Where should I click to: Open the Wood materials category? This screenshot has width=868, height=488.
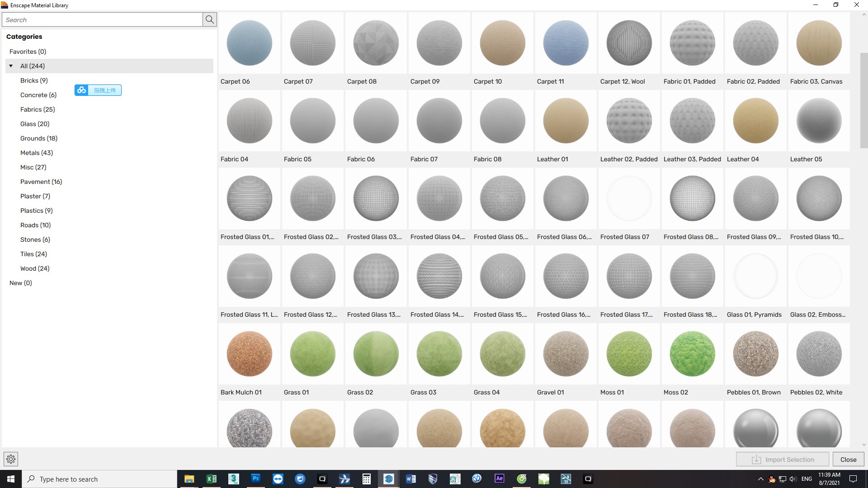[34, 268]
